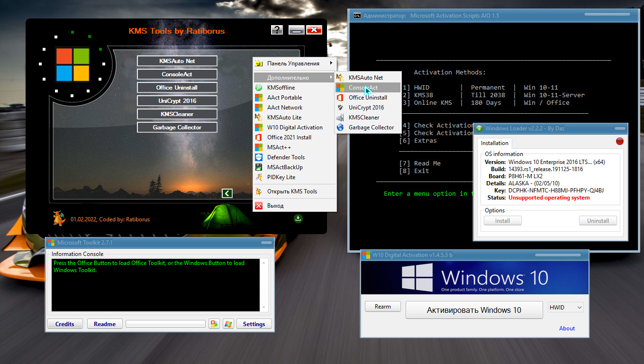This screenshot has height=364, width=644.
Task: Click the Открыть KMS Tools dragon icon
Action: click(259, 191)
